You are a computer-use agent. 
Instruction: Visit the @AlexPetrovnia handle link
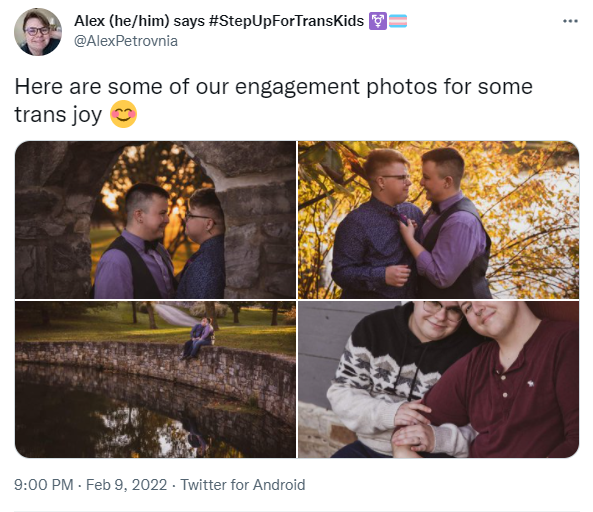pyautogui.click(x=126, y=41)
